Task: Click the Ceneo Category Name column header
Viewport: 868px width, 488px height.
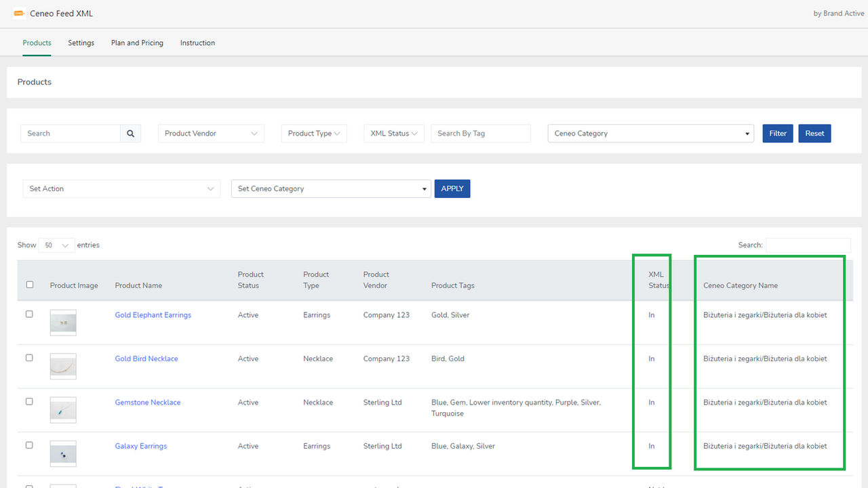Action: point(741,285)
